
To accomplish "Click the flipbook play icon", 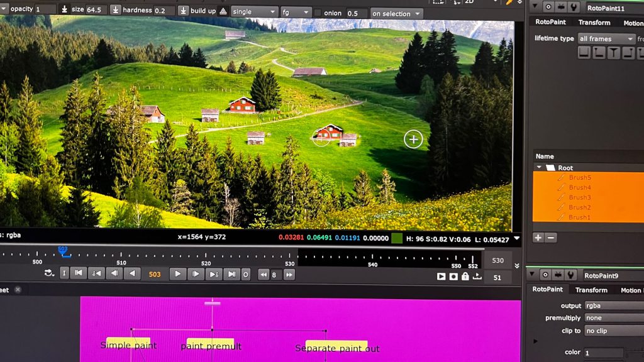I will point(441,277).
